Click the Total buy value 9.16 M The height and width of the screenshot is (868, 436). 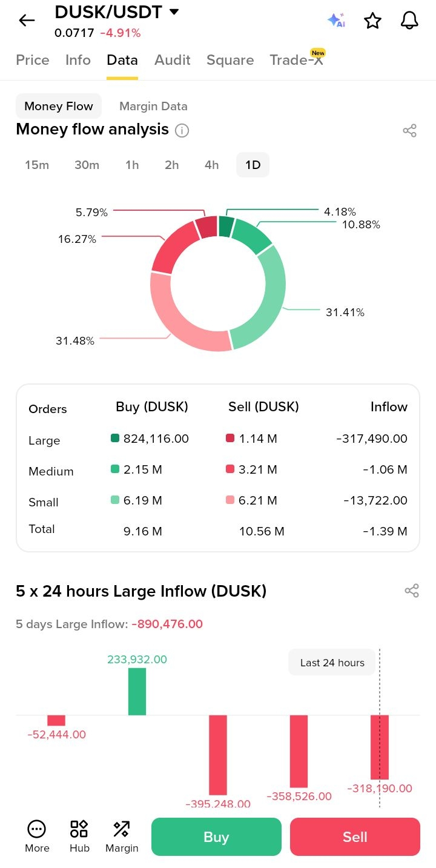(x=143, y=531)
